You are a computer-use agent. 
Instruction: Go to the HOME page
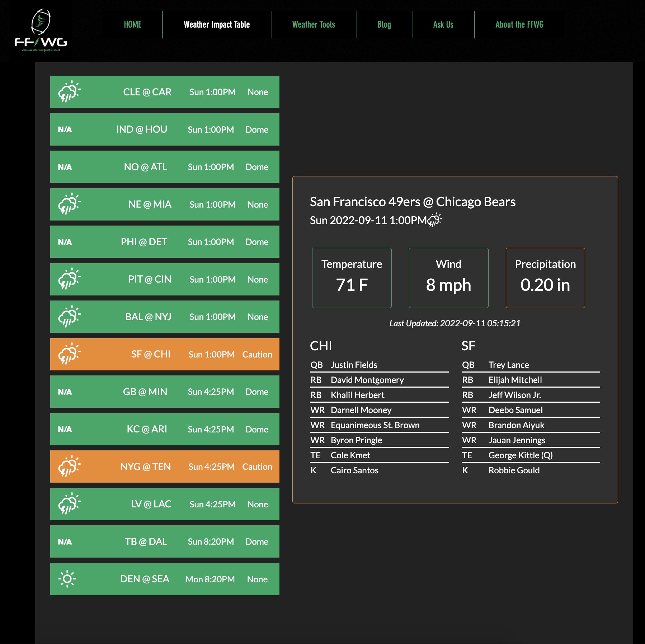click(x=132, y=24)
